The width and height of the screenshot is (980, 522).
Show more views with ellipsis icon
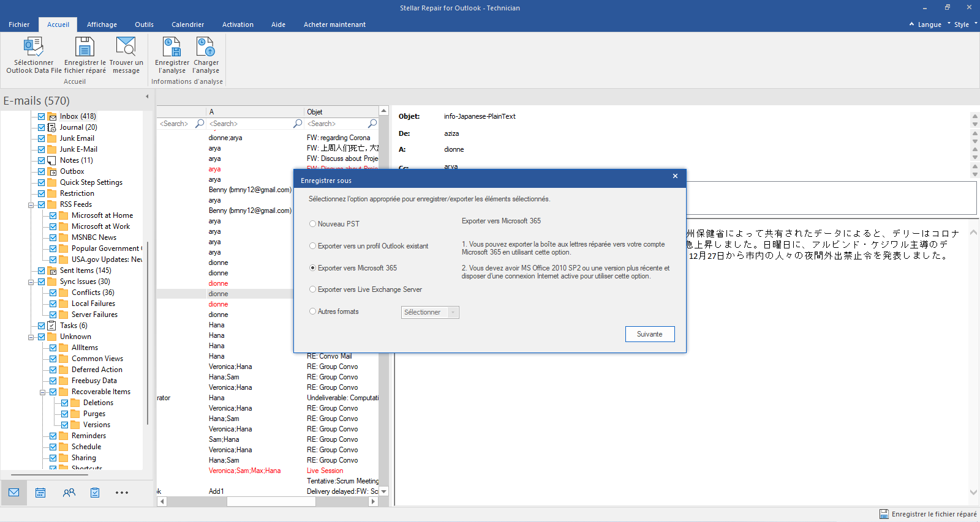pos(122,493)
